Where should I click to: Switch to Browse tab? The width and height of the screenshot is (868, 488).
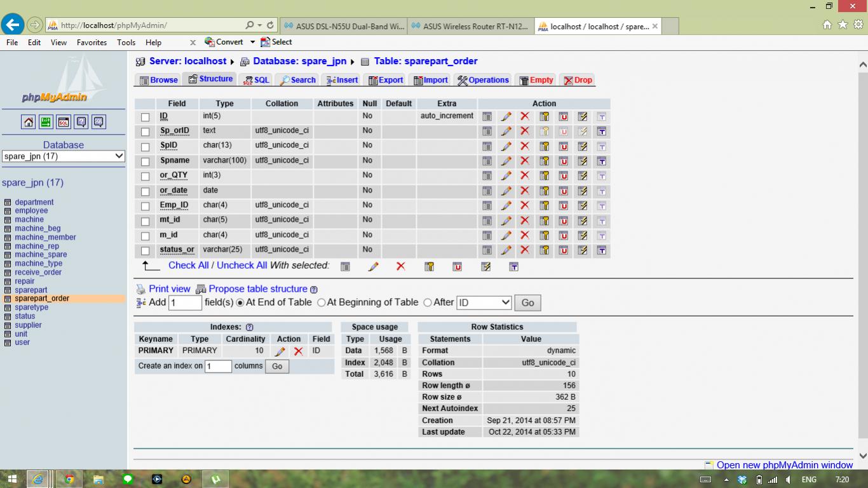[159, 80]
